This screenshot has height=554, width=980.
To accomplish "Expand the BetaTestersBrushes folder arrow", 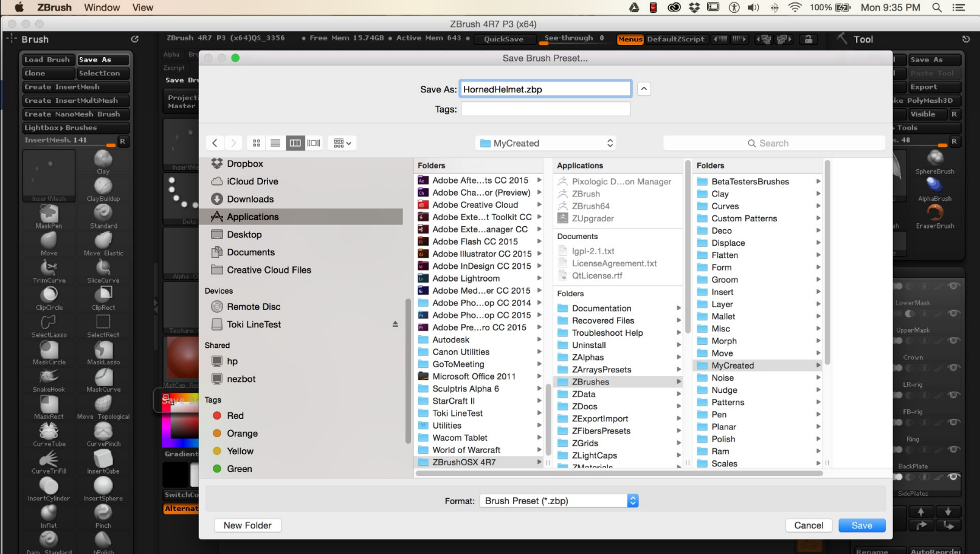I will coord(818,181).
